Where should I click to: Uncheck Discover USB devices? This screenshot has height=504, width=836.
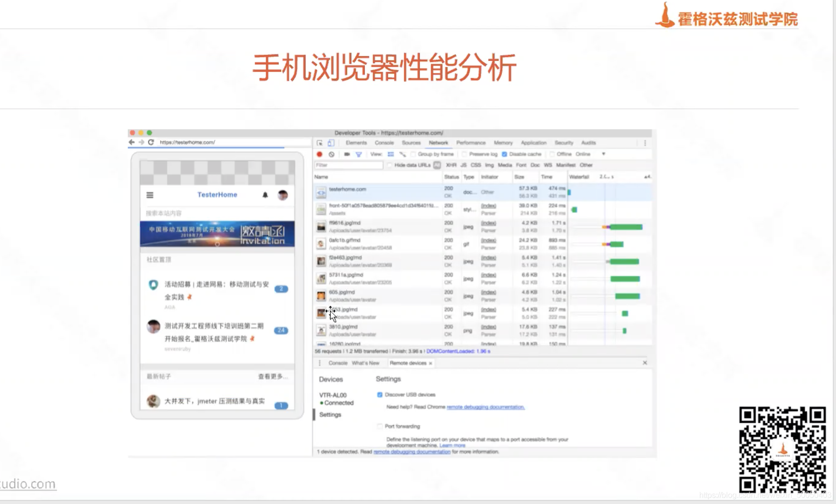(x=380, y=395)
